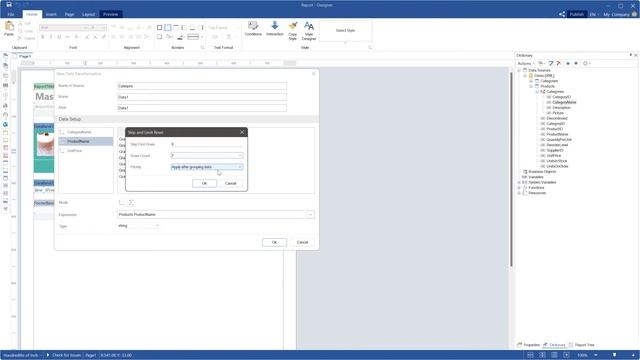Screen dimensions: 640x360
Task: Open the EN language dropdown
Action: [594, 14]
